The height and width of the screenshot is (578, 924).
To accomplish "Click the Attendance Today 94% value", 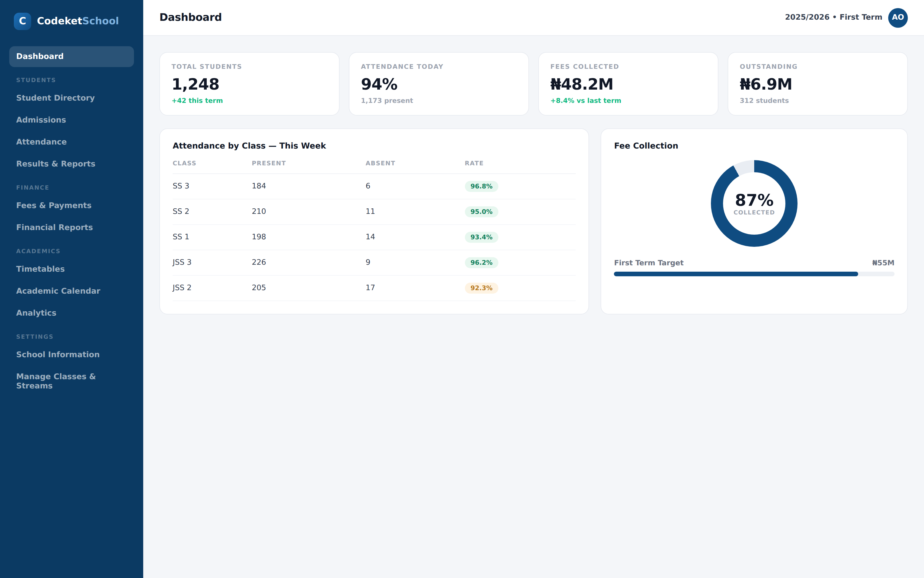I will click(379, 84).
